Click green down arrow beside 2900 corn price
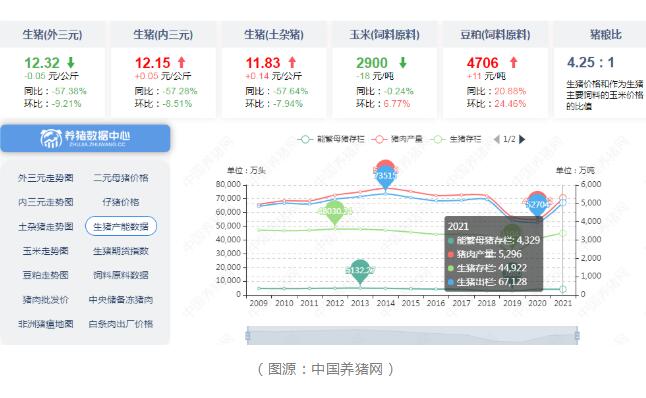 coord(403,63)
